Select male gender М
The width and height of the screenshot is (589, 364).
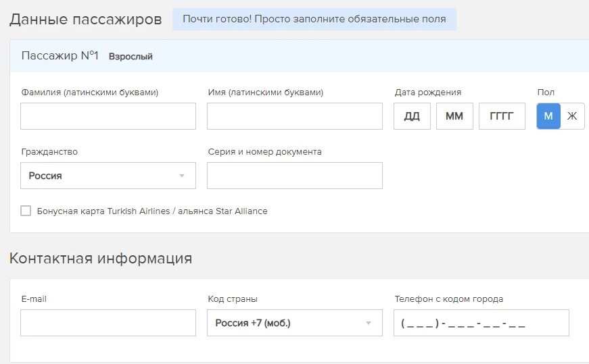(x=548, y=116)
